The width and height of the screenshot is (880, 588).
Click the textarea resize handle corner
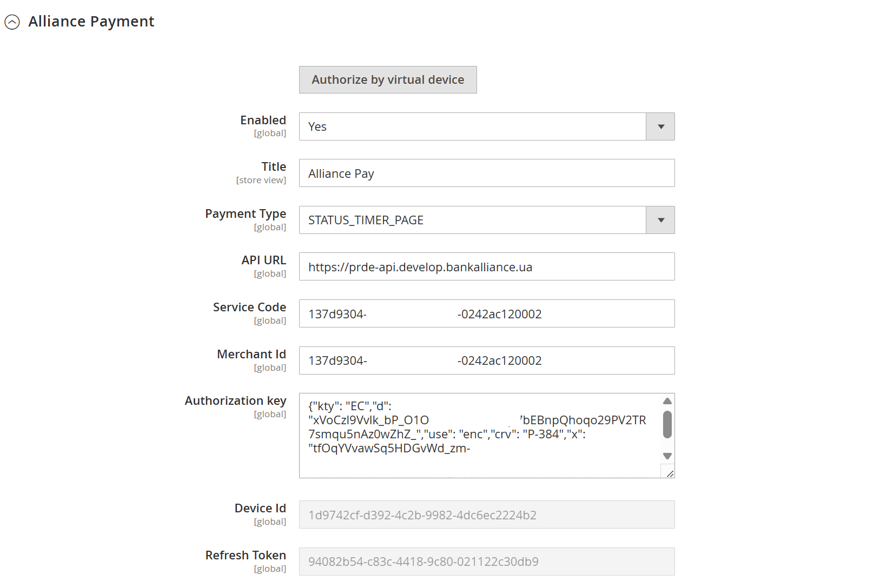click(670, 473)
